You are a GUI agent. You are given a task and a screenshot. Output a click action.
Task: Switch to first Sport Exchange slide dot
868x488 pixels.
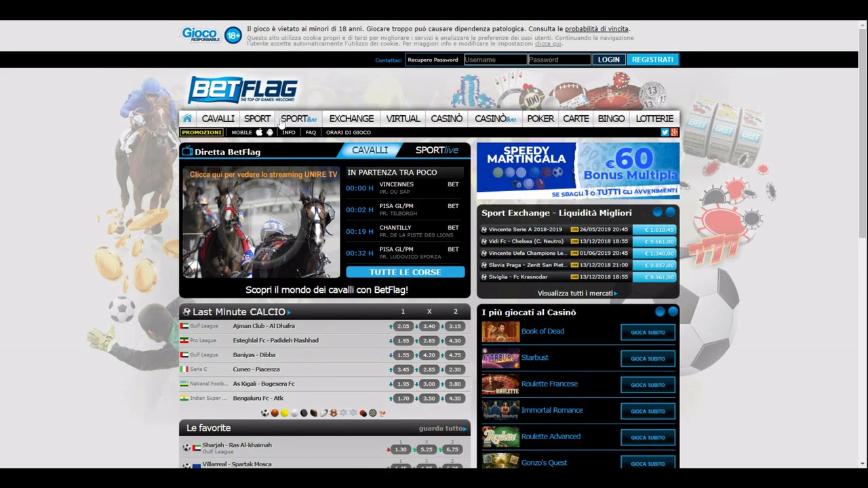(658, 212)
